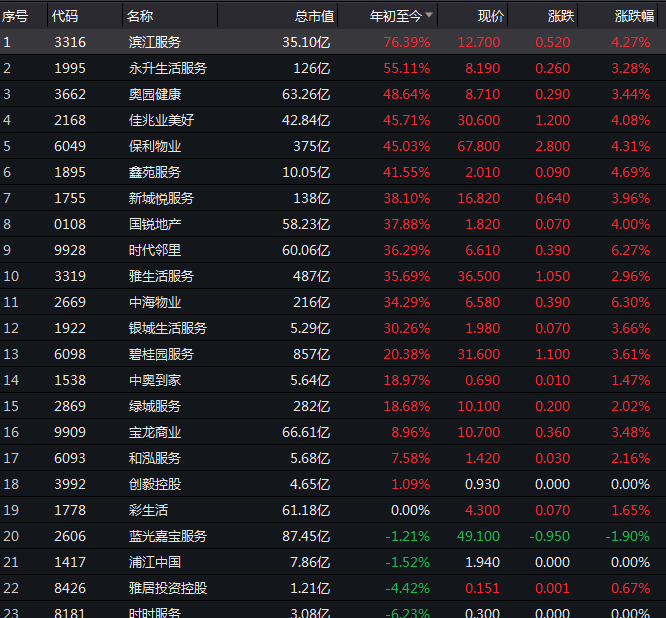Select stock 银城生活服务
This screenshot has width=666, height=618.
tap(168, 328)
